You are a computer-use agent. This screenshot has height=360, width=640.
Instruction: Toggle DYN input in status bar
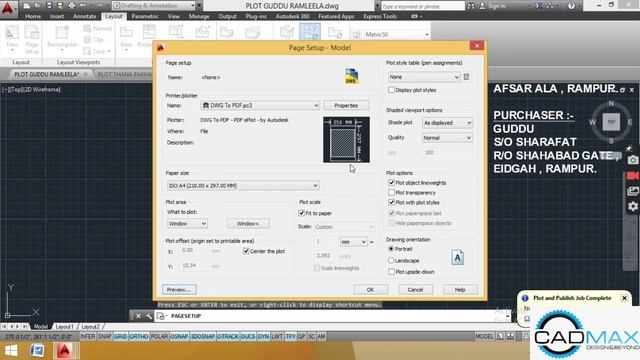(263, 336)
